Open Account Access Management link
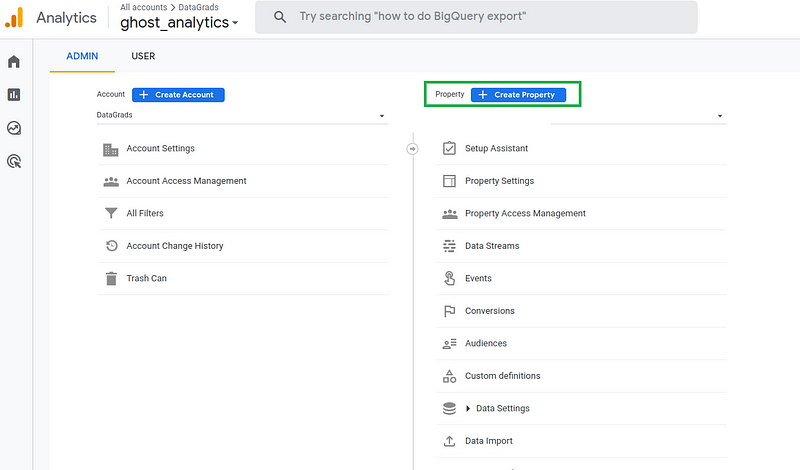Image resolution: width=800 pixels, height=470 pixels. 186,181
